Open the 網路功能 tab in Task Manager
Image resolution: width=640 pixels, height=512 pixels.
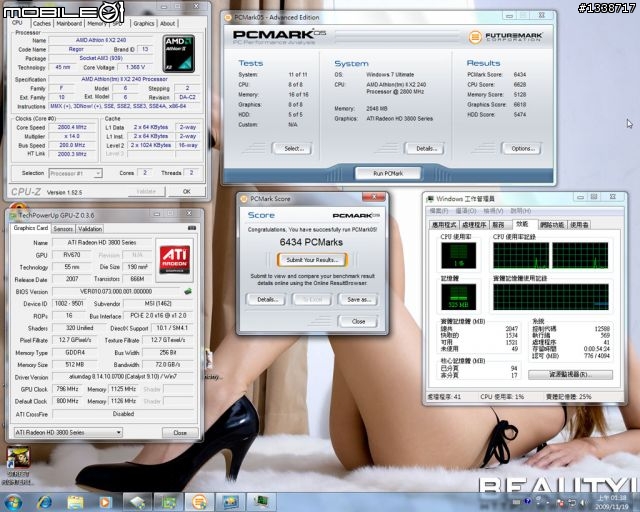click(552, 225)
